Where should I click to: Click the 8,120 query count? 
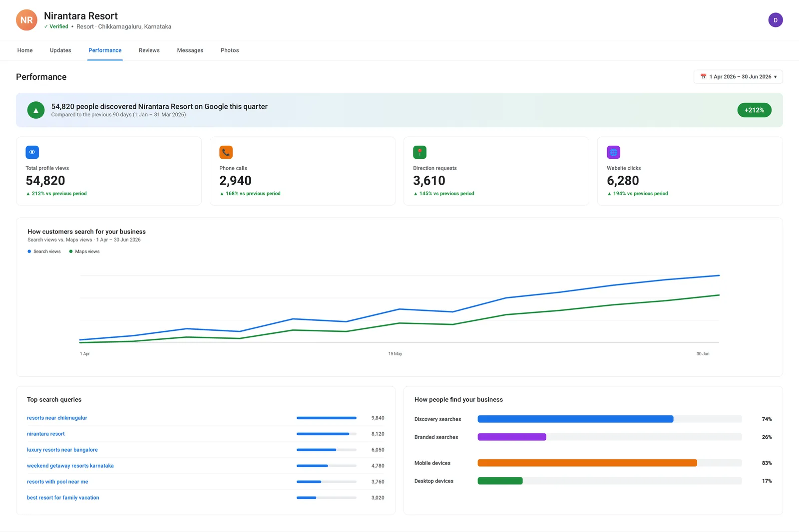coord(378,434)
